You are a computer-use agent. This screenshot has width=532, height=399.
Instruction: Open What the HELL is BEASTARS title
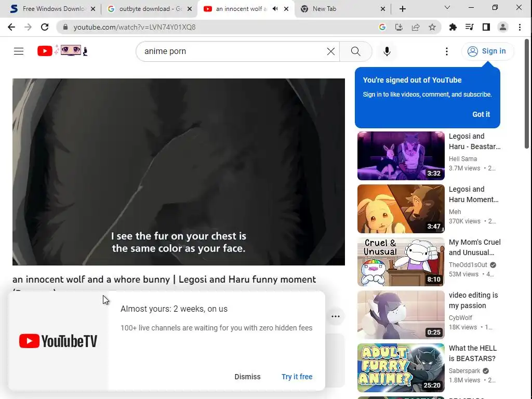point(473,353)
